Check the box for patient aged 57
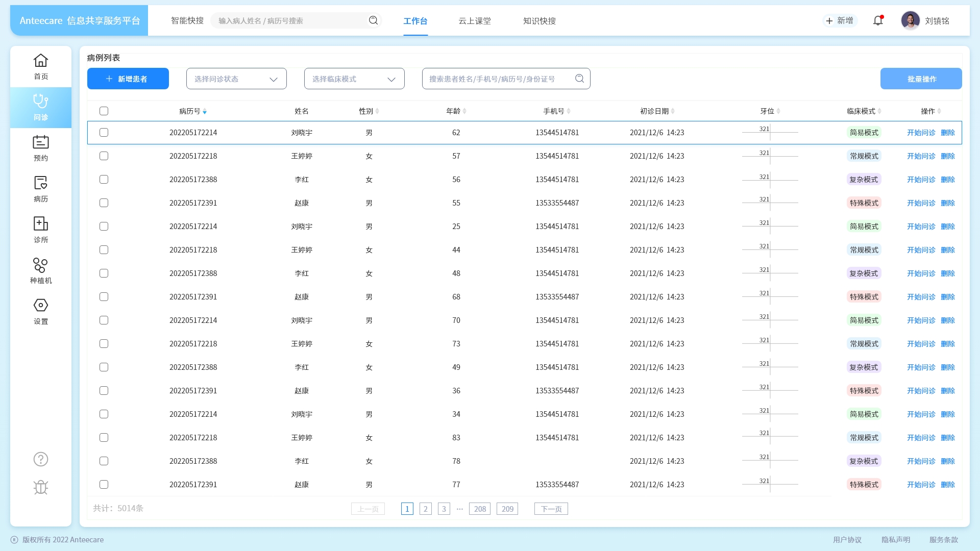The height and width of the screenshot is (551, 980). click(x=104, y=156)
